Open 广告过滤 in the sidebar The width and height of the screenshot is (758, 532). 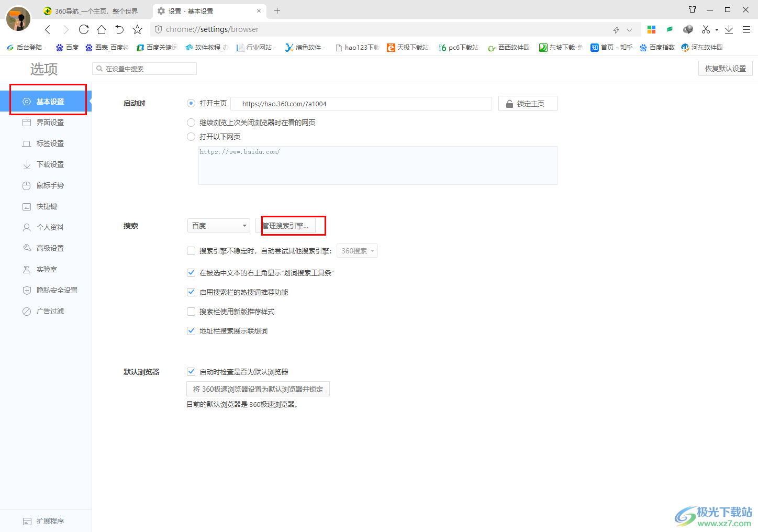pos(46,311)
